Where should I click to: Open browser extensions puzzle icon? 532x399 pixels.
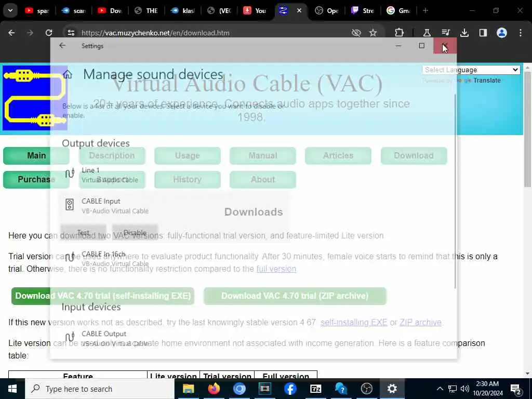point(400,33)
